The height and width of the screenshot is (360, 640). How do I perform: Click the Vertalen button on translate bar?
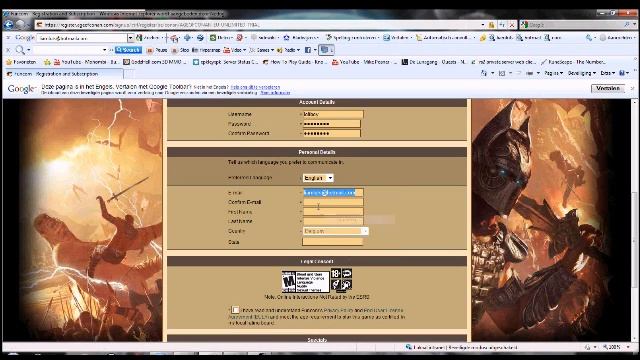pos(608,88)
